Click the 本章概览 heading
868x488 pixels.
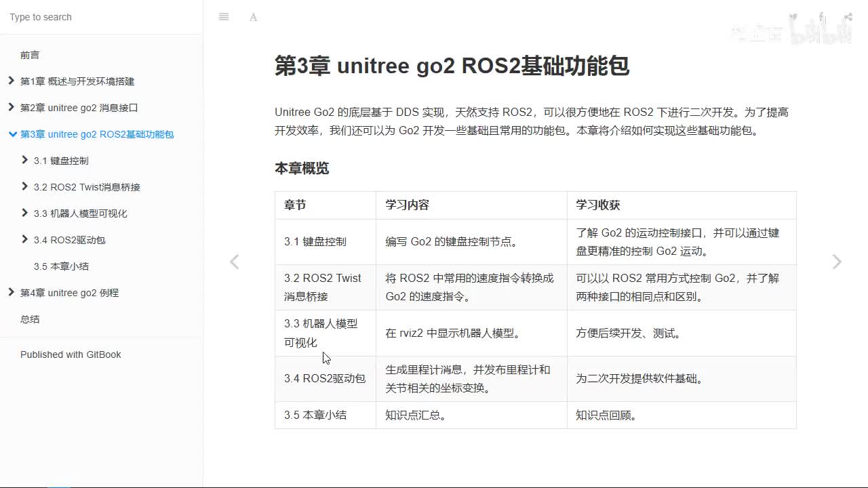pyautogui.click(x=302, y=169)
